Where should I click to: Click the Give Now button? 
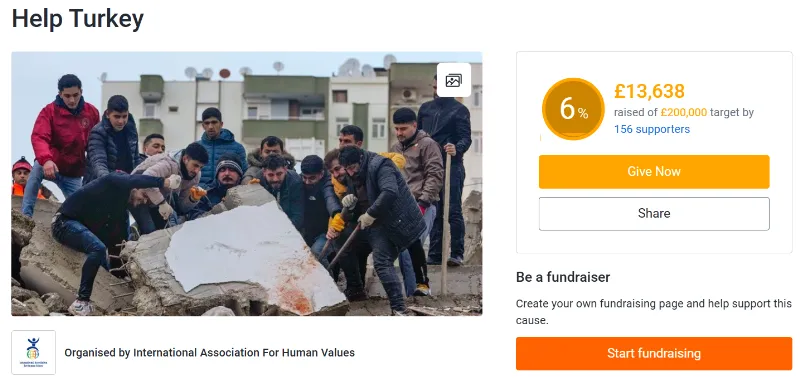[x=654, y=172]
